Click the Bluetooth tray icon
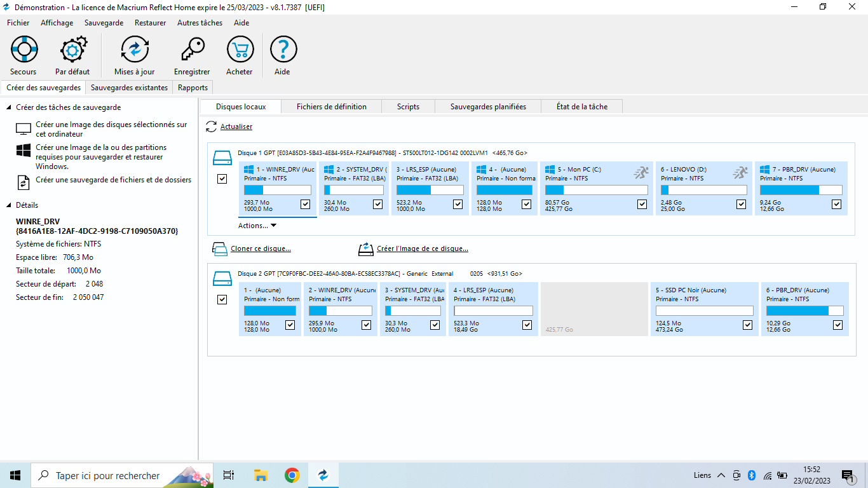The image size is (868, 488). coord(751,475)
